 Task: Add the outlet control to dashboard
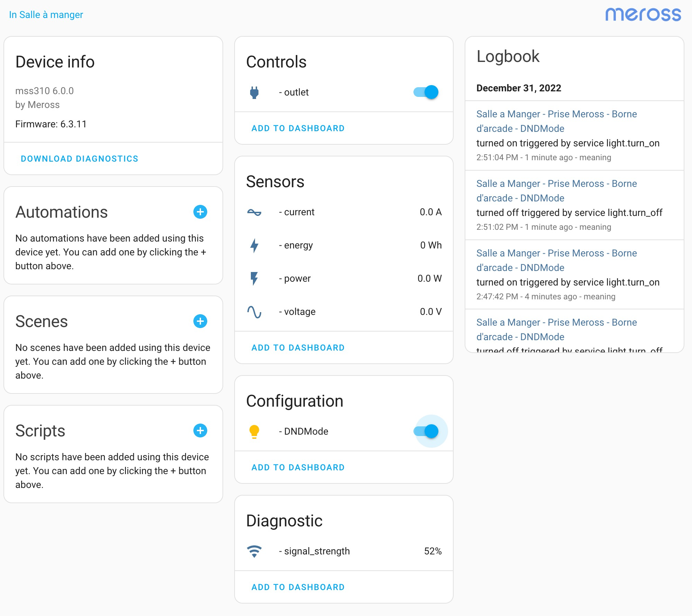point(298,128)
